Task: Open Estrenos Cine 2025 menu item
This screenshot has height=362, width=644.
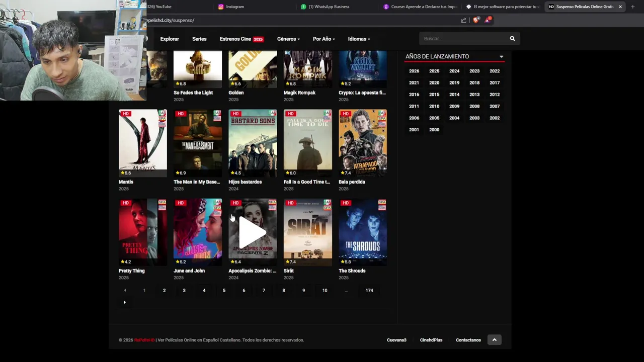Action: coord(242,39)
